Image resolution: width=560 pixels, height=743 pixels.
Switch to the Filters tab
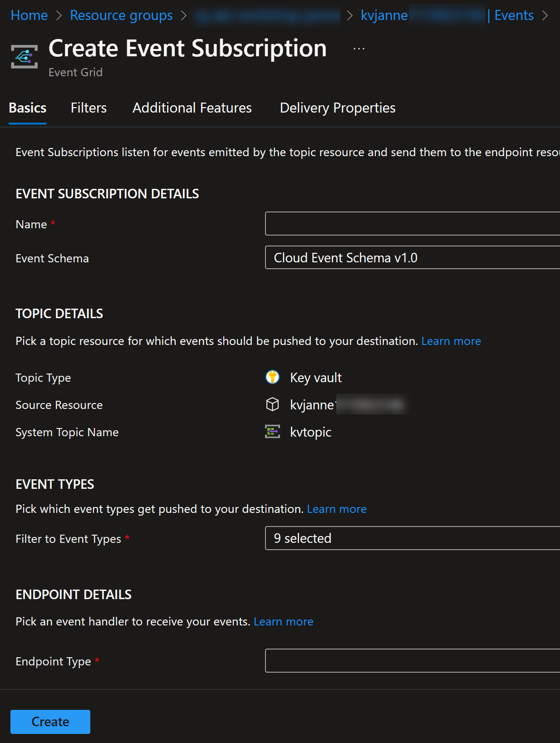(88, 108)
